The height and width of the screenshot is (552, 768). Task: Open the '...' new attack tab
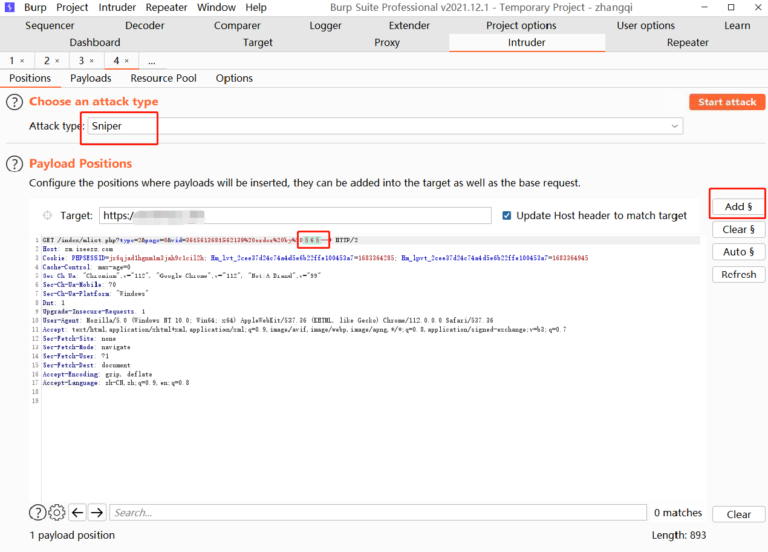[x=151, y=61]
